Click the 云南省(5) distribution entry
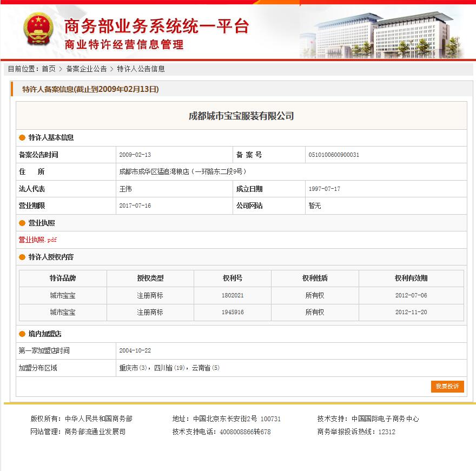This screenshot has height=471, width=476. click(x=206, y=368)
